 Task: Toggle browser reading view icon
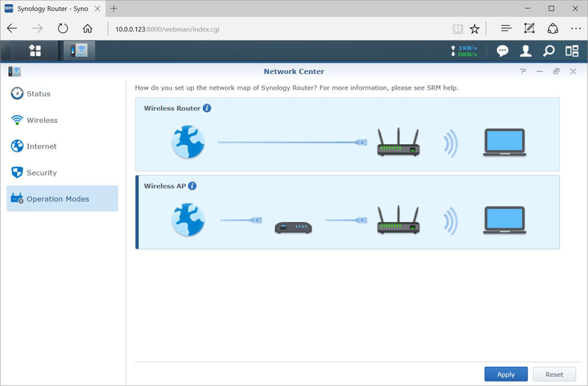457,29
